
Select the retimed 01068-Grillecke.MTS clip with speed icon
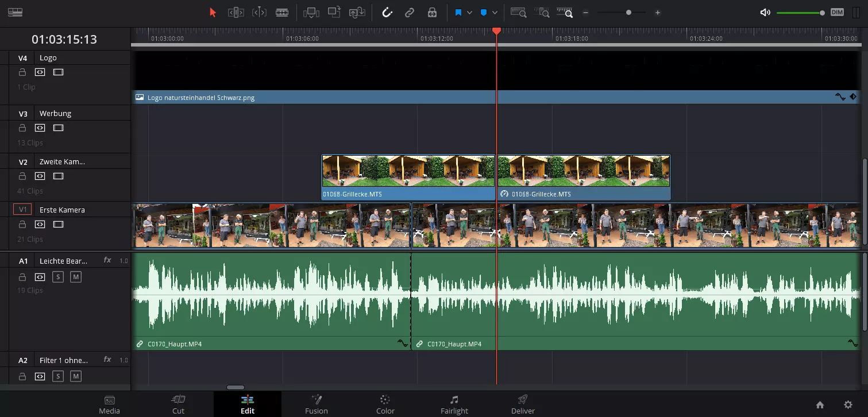[x=584, y=177]
